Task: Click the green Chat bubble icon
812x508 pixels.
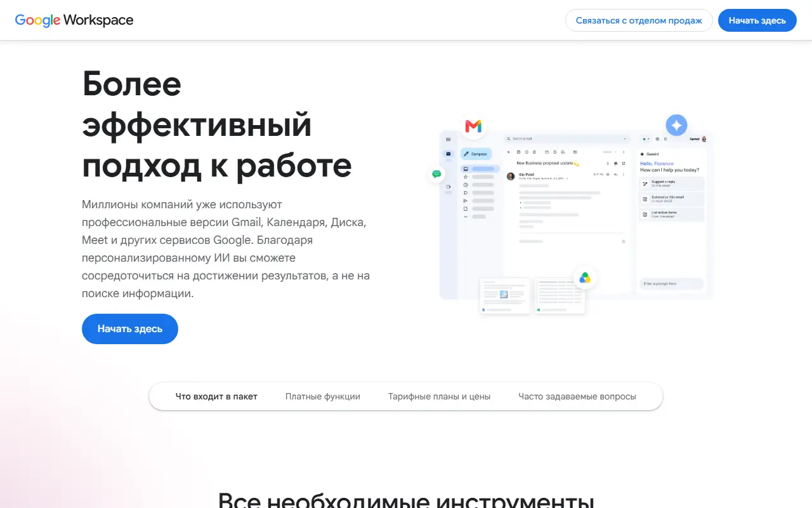Action: 436,174
